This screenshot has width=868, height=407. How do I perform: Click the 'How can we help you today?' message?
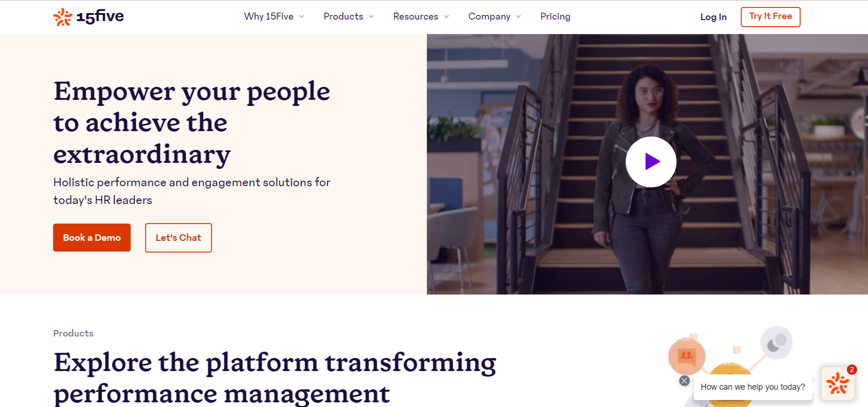coord(753,387)
